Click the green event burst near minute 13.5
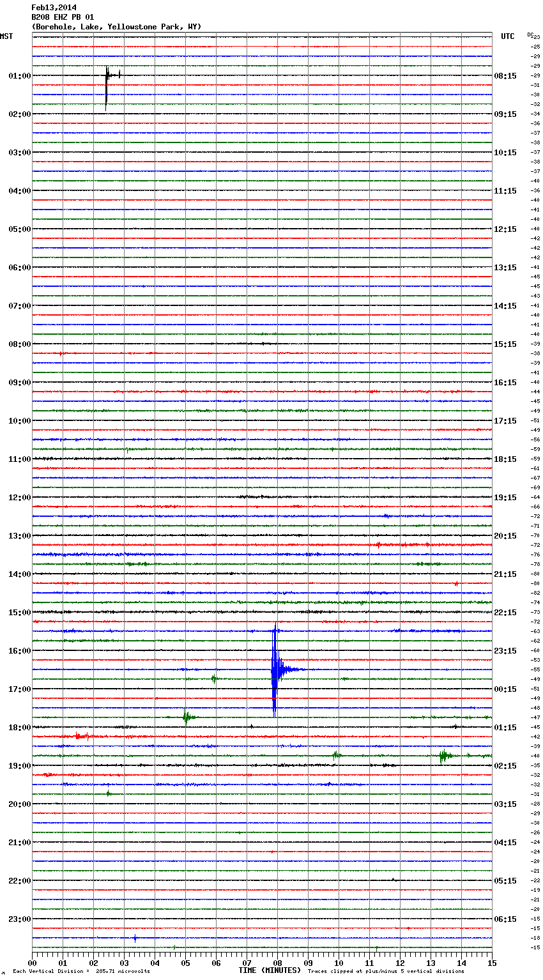 (443, 756)
